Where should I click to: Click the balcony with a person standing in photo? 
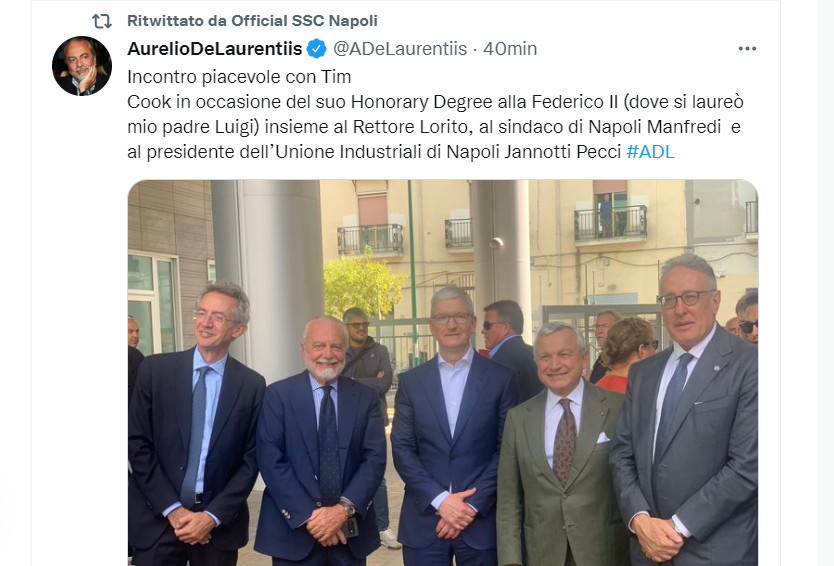point(611,220)
